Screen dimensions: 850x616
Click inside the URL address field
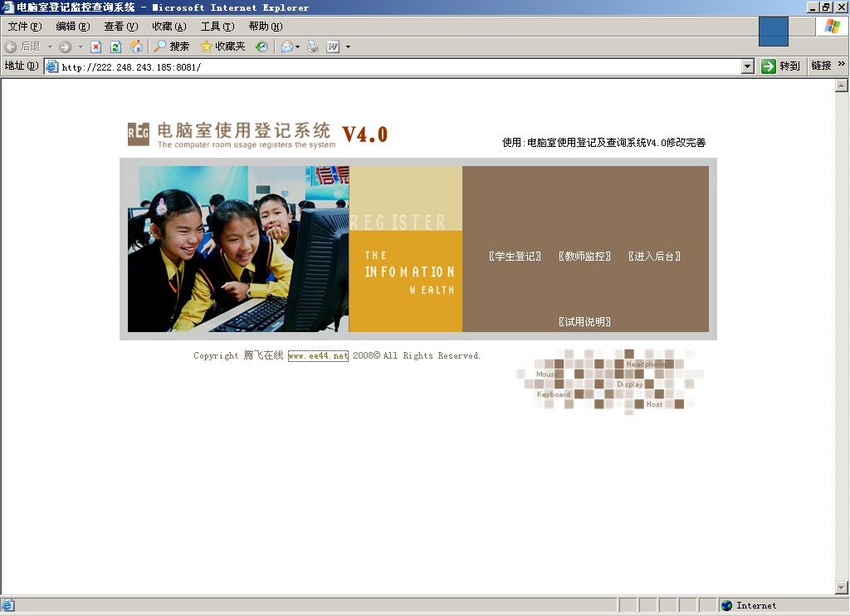pos(332,65)
